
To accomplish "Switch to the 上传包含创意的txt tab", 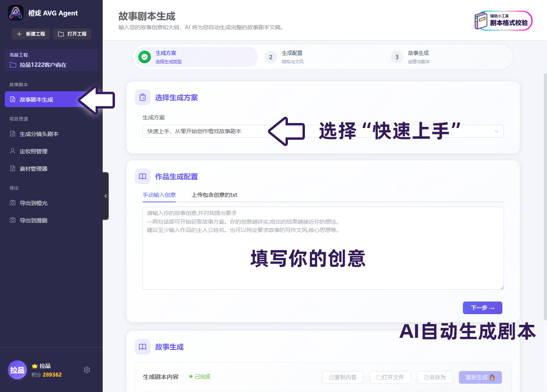I will click(214, 195).
